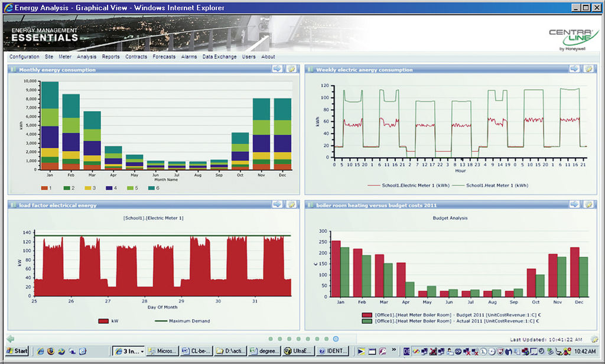Open settings icon of Weekly electric energy panel
The height and width of the screenshot is (364, 605).
point(588,69)
